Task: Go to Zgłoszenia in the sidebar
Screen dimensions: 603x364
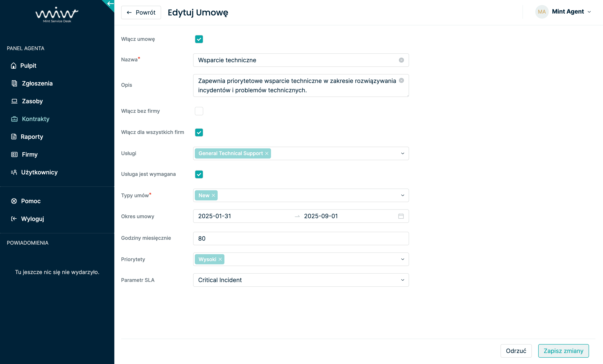Action: pos(37,83)
